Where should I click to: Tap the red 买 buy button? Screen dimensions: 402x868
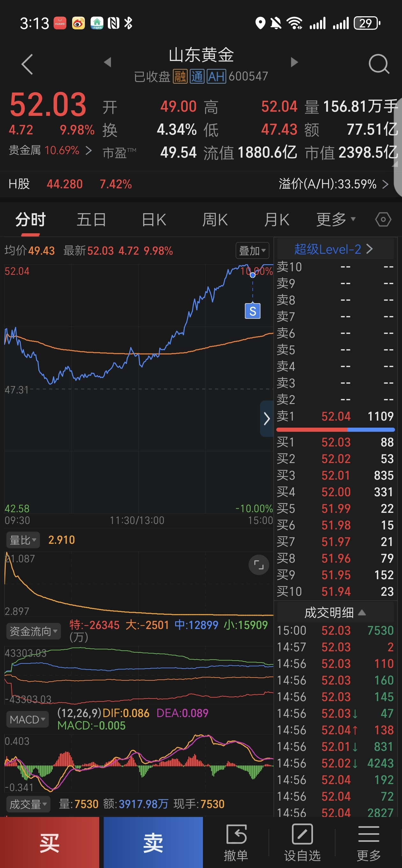(49, 842)
